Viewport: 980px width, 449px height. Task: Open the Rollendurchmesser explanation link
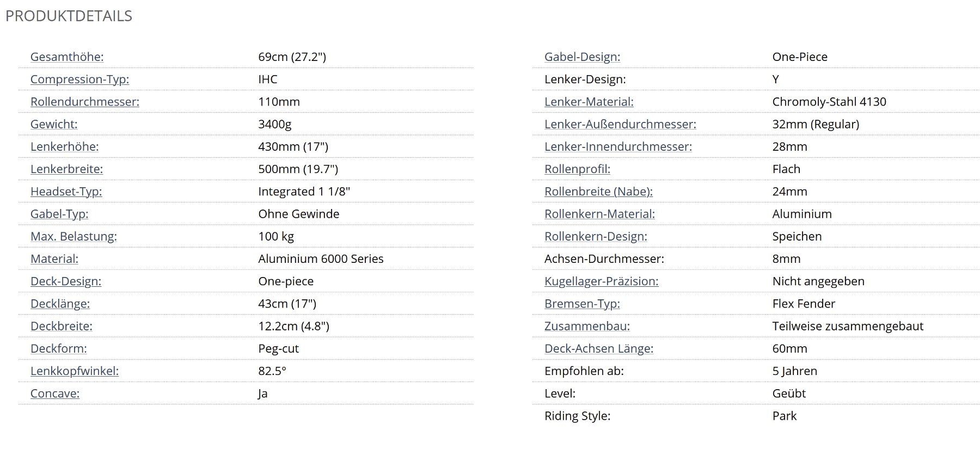pyautogui.click(x=85, y=101)
